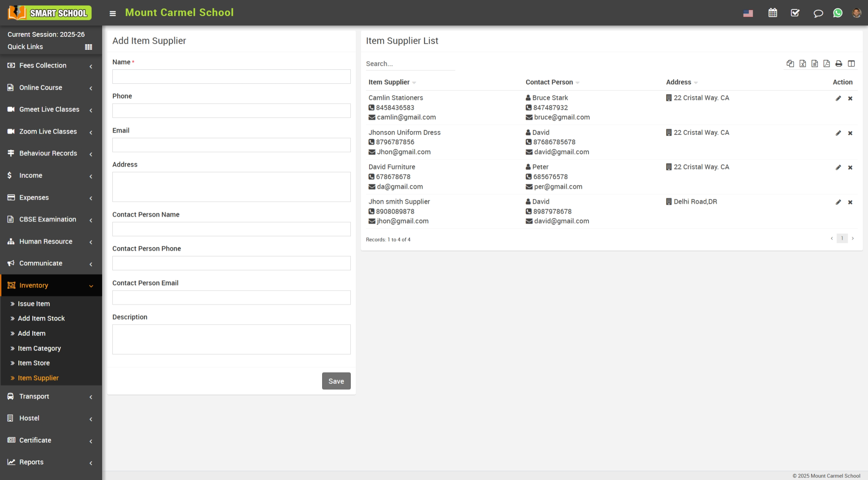Expand Zoom Live Classes menu
Image resolution: width=868 pixels, height=480 pixels.
click(51, 131)
